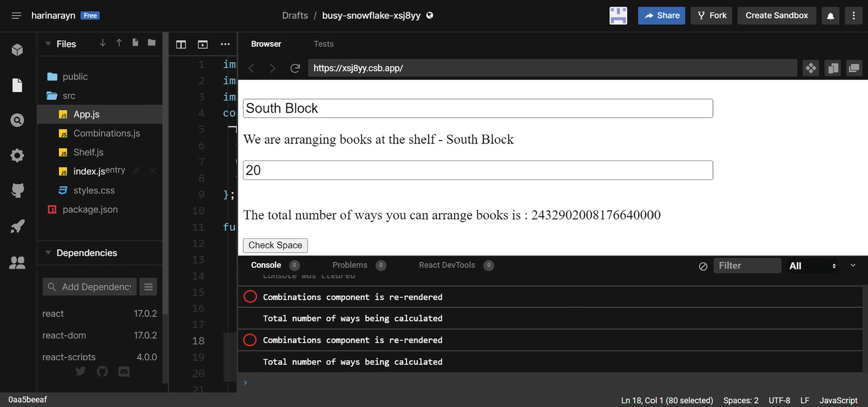The height and width of the screenshot is (407, 868).
Task: Open the Search panel in sidebar
Action: [17, 120]
